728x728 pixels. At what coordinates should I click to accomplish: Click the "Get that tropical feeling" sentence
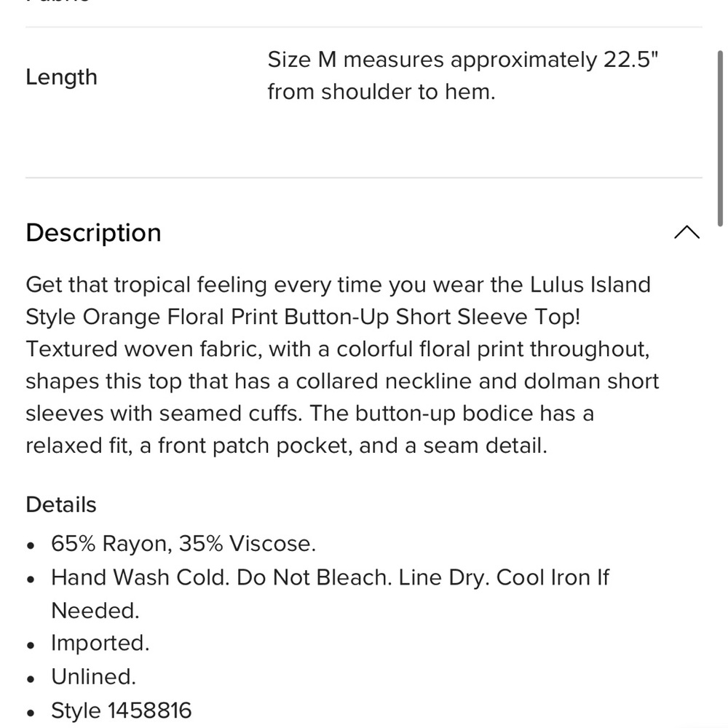click(x=338, y=285)
